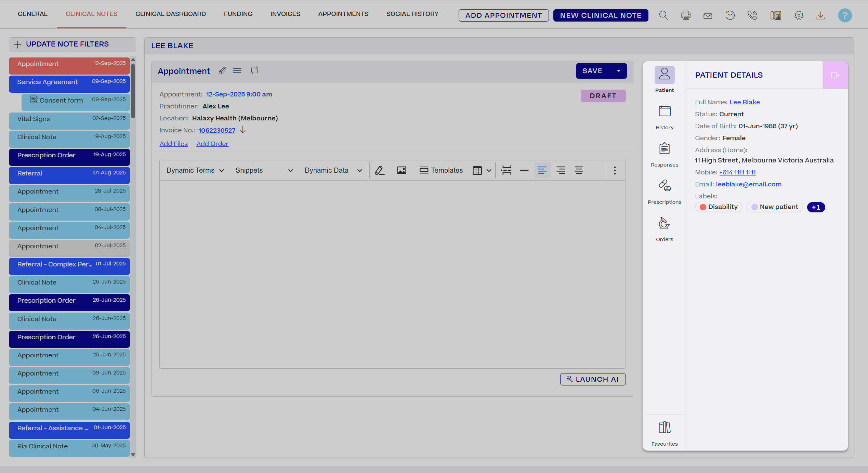Toggle left text alignment in editor
Screen dimensions: 868x473
coord(542,170)
